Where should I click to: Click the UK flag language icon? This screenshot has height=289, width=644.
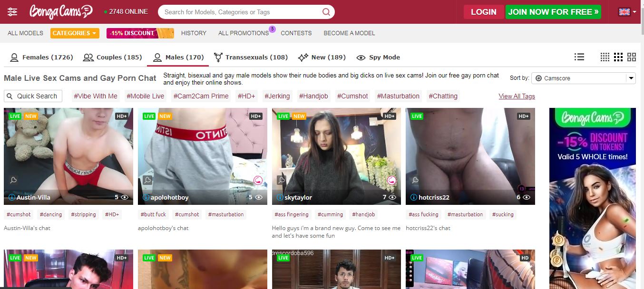[624, 12]
